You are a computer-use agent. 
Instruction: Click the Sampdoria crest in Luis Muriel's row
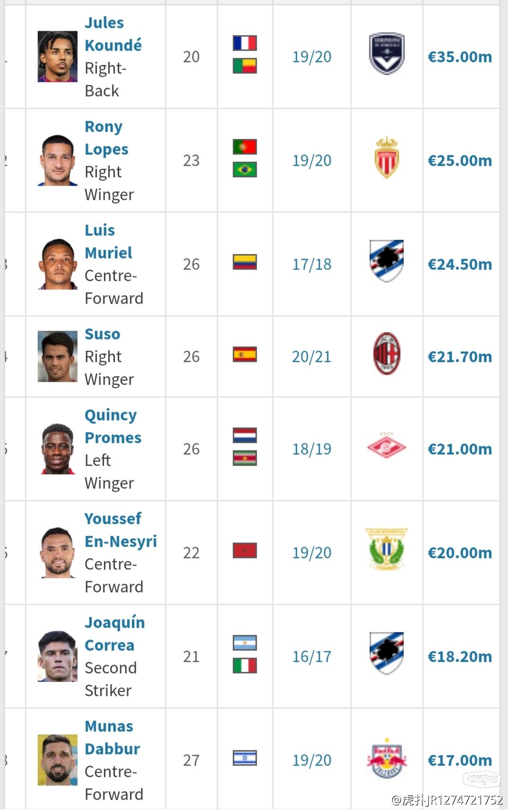(387, 261)
